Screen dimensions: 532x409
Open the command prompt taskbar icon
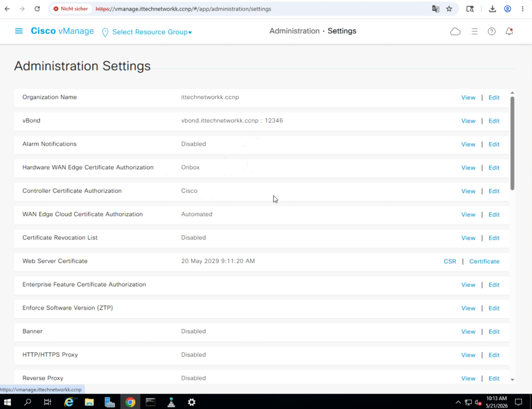(150, 402)
